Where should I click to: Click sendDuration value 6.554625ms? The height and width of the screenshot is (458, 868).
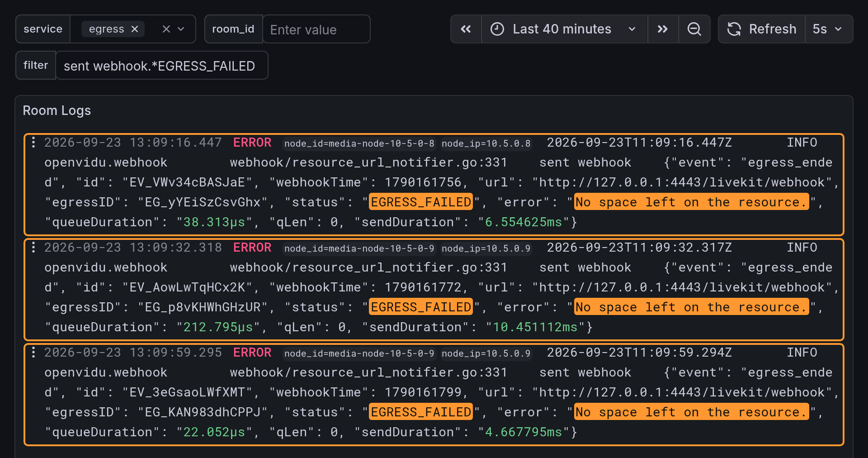coord(524,222)
